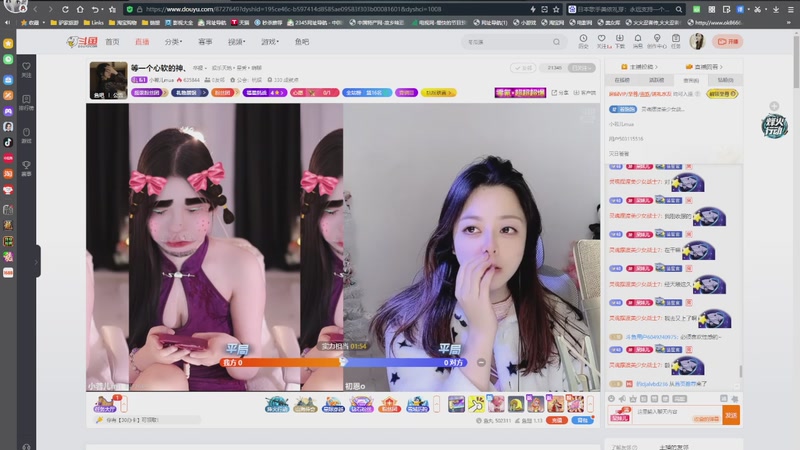This screenshot has width=800, height=450.
Task: Open TikTok icon in browser sidebar
Action: (8, 142)
